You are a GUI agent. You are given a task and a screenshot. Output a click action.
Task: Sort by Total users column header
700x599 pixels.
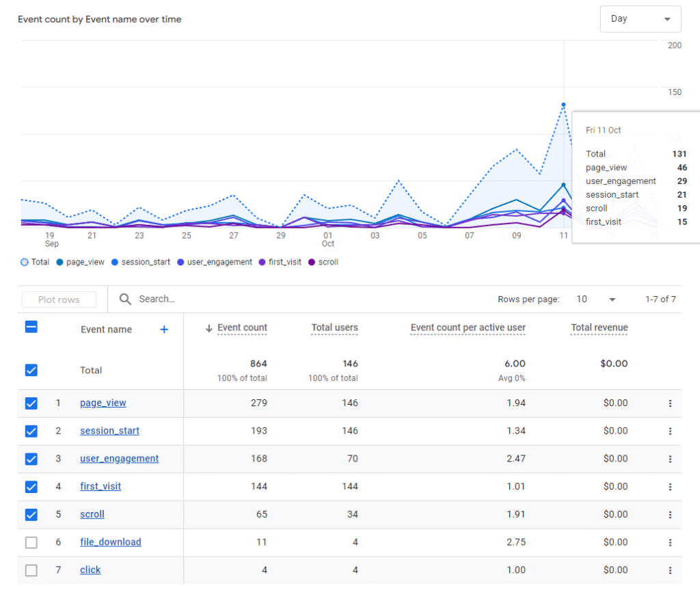(x=334, y=328)
